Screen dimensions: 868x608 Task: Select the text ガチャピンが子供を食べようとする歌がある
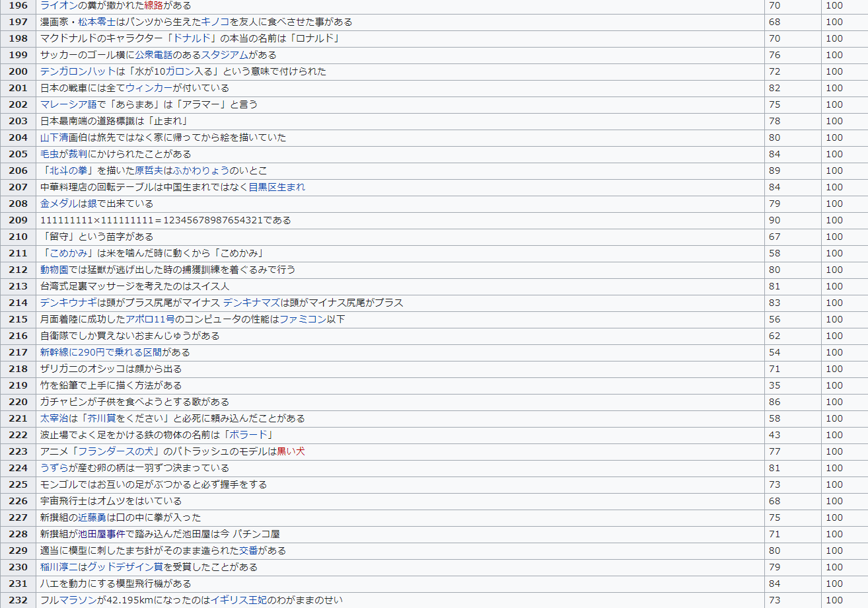tap(135, 402)
